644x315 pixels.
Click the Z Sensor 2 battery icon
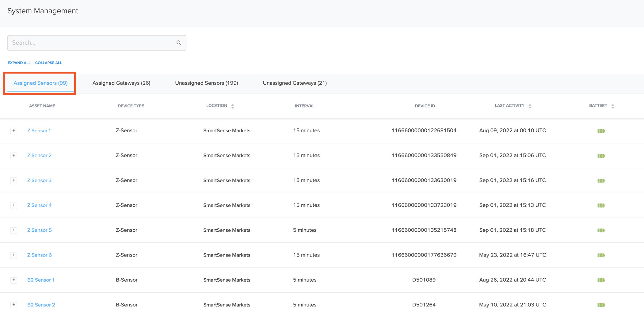coord(601,156)
